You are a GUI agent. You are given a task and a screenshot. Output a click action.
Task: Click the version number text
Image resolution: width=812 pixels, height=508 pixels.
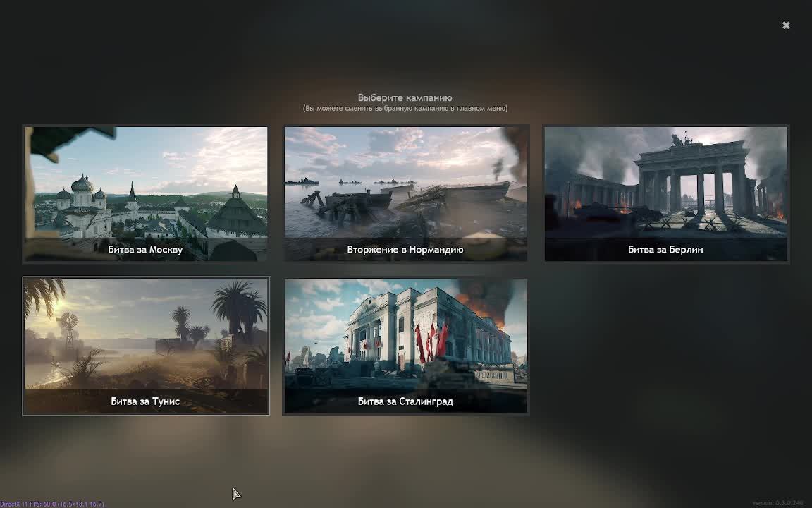[x=778, y=503]
